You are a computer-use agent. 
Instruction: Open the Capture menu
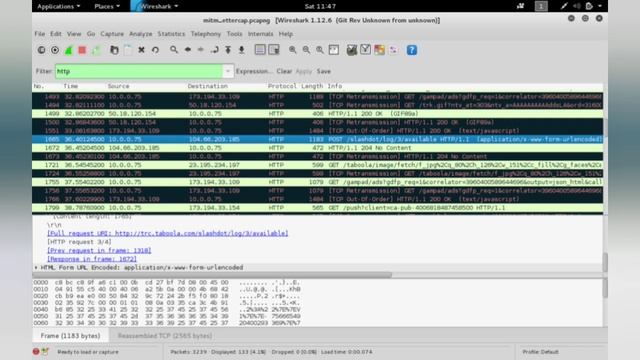(112, 34)
